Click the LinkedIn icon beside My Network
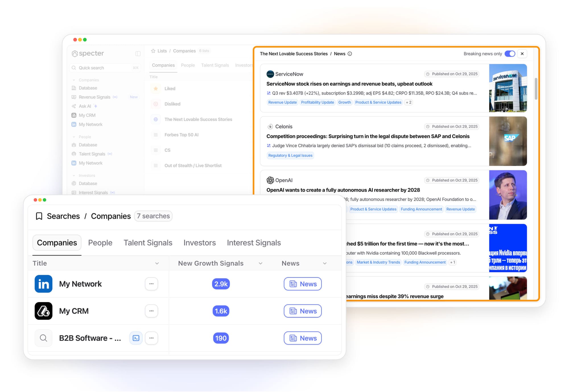 click(x=43, y=284)
